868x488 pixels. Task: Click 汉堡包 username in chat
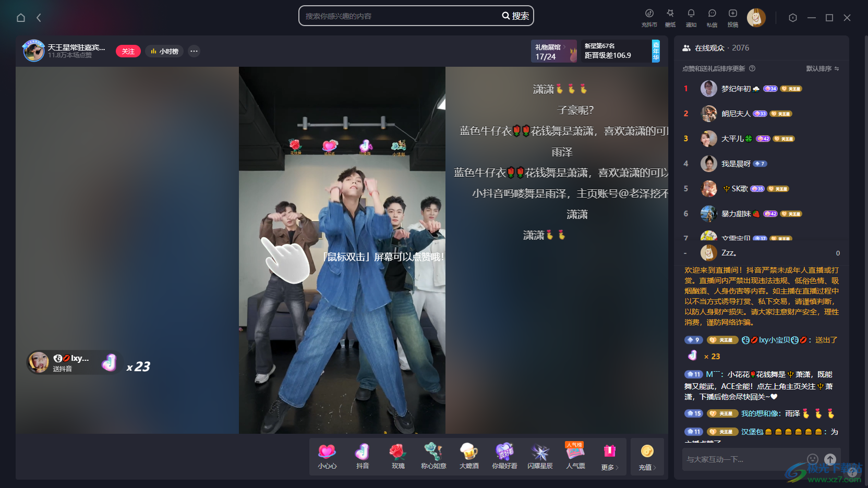click(x=752, y=432)
